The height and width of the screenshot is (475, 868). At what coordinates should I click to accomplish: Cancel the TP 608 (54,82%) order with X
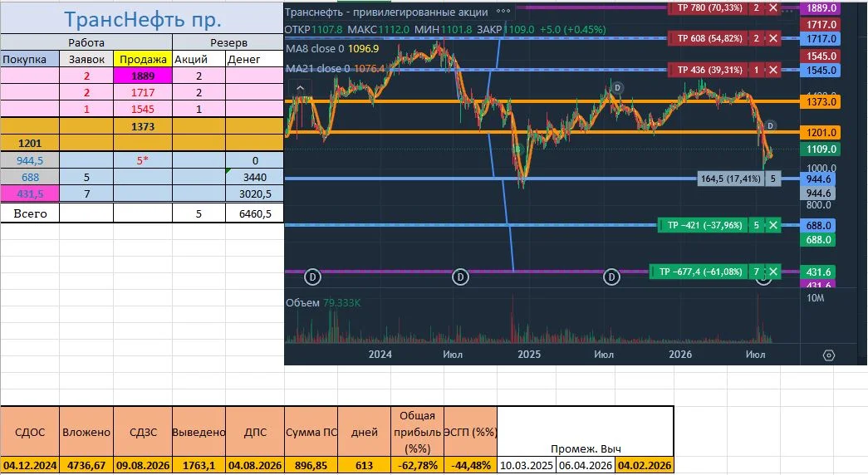click(773, 38)
